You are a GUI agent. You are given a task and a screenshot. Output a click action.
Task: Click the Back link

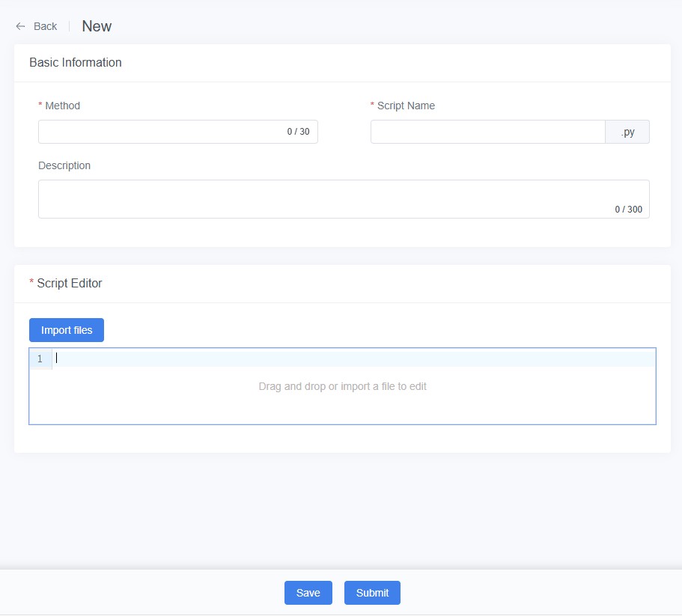point(45,26)
